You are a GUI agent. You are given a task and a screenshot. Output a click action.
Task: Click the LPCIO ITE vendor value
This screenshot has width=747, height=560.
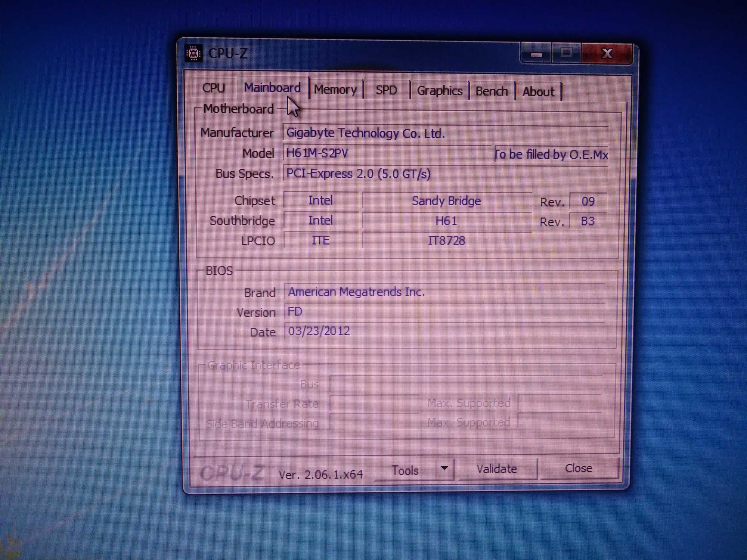click(x=320, y=240)
